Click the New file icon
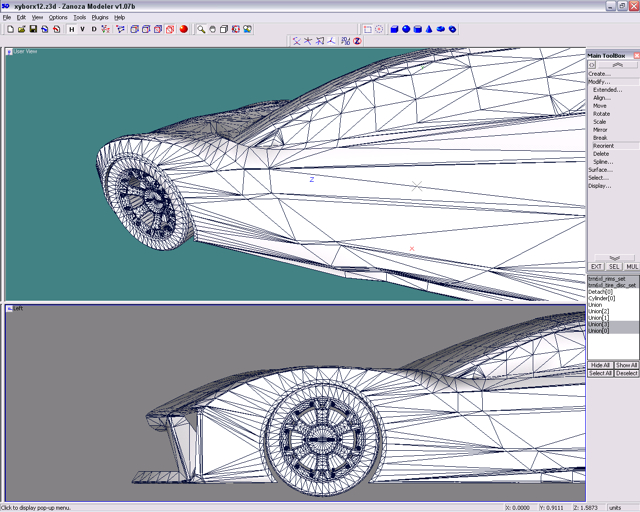The image size is (640, 512). [10, 29]
